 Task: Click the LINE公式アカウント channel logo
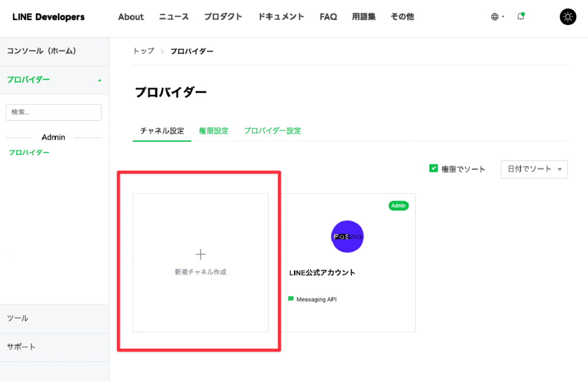tap(347, 236)
